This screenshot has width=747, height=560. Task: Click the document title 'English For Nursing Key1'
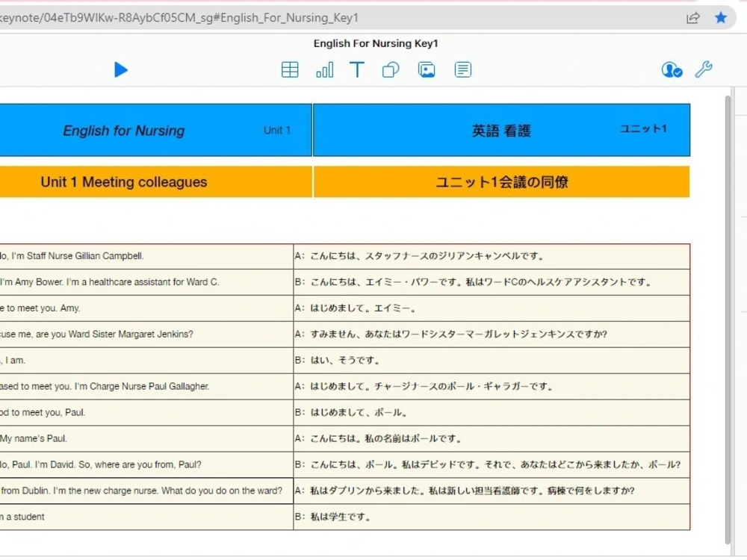pos(376,43)
